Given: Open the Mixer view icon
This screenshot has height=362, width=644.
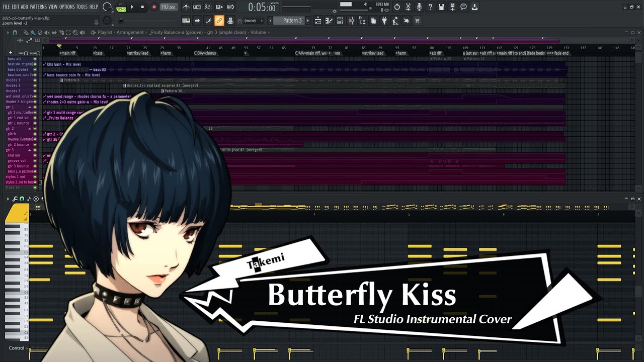Looking at the screenshot, I should pyautogui.click(x=351, y=21).
